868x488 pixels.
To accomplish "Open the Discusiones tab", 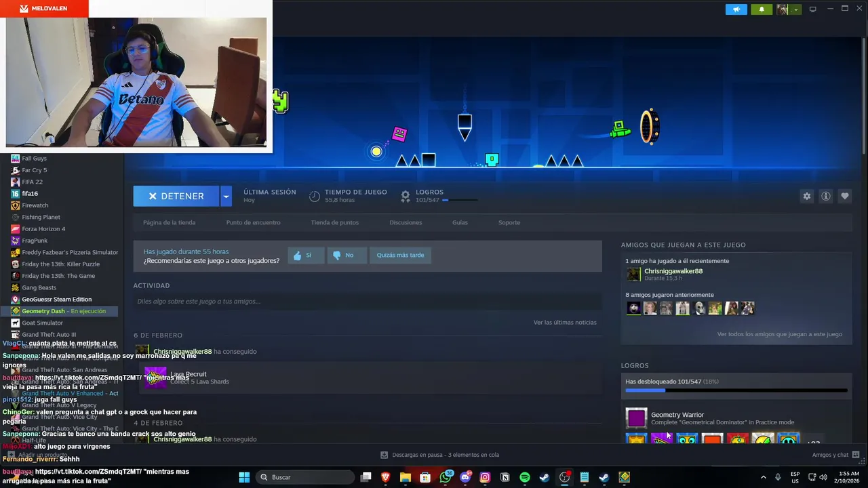I will click(x=406, y=222).
